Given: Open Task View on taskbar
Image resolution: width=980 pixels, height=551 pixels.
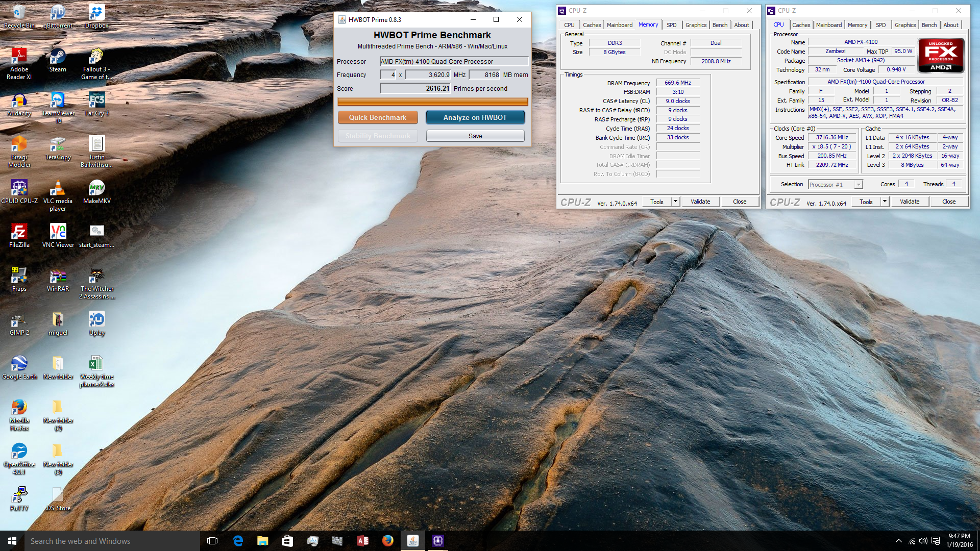Looking at the screenshot, I should 212,541.
